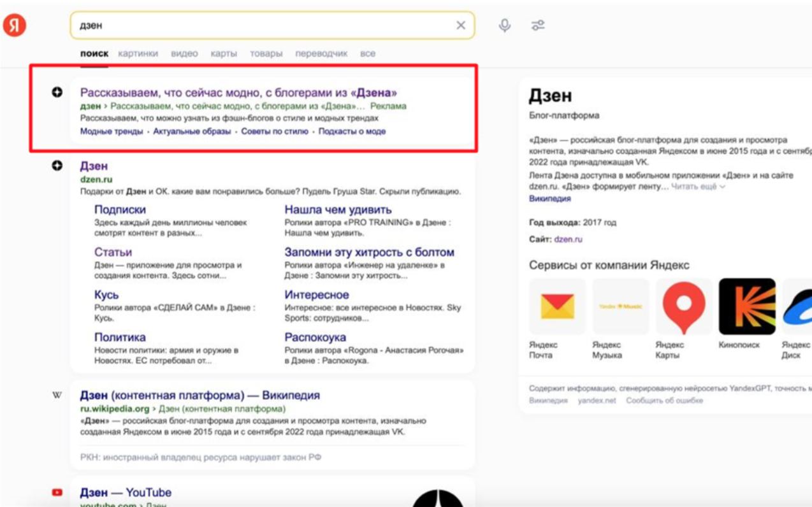Click the Дзен heading in the info panel
This screenshot has height=507, width=812.
pos(551,96)
